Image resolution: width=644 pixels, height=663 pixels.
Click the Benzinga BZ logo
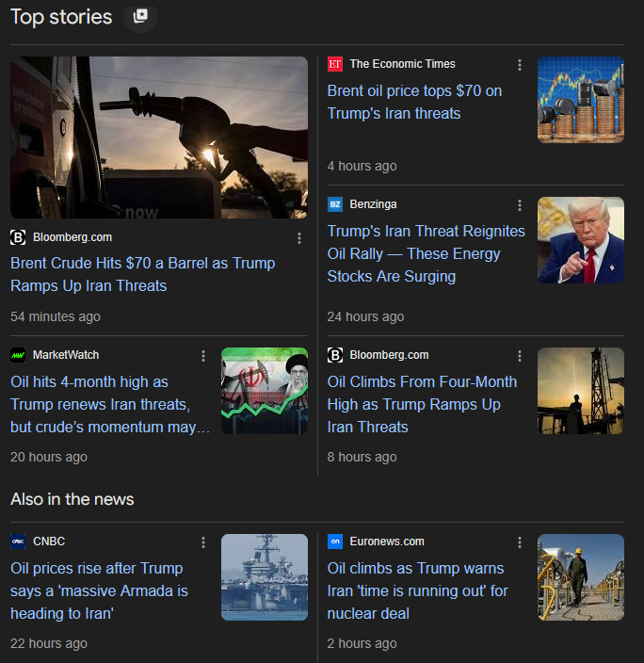tap(335, 204)
